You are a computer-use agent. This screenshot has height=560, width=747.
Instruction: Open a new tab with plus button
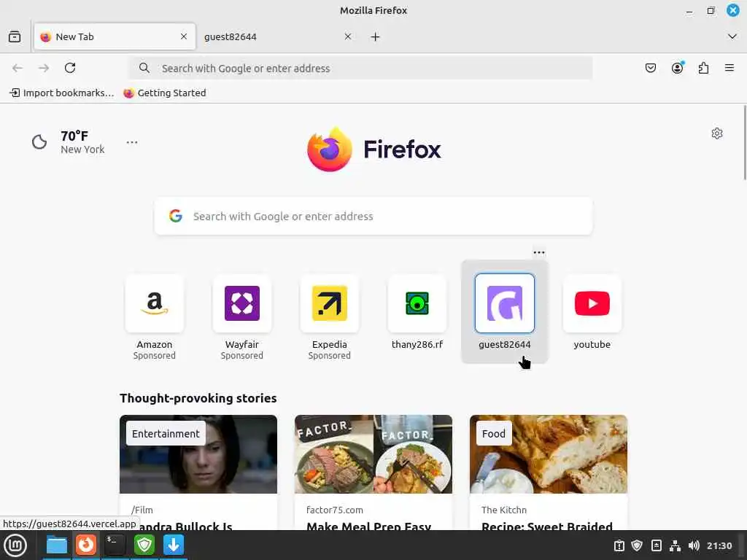376,36
